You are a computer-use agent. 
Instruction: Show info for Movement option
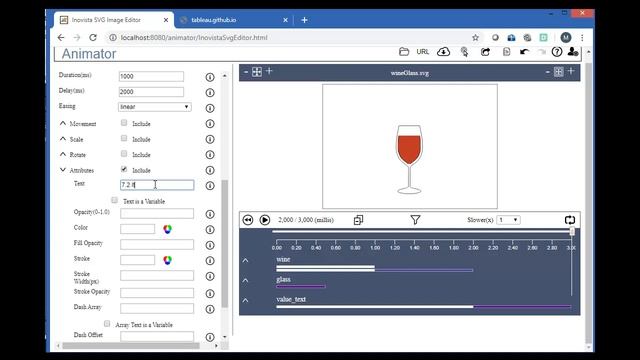click(x=210, y=124)
